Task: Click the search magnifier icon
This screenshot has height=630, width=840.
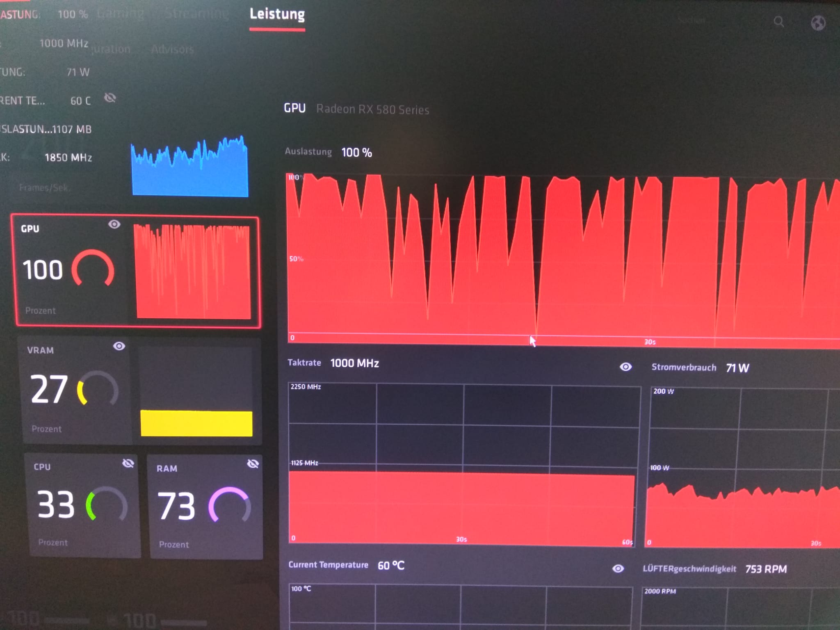Action: click(x=778, y=22)
